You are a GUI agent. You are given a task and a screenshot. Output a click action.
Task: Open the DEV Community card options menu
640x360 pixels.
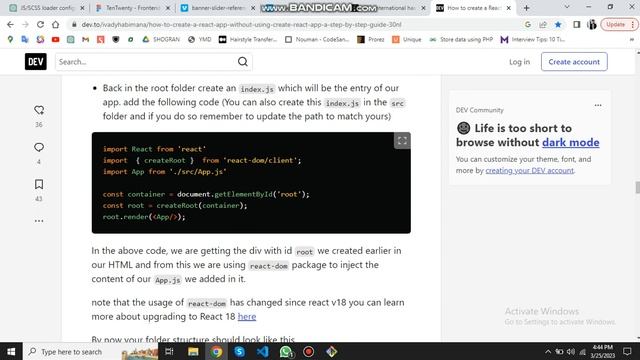(598, 105)
